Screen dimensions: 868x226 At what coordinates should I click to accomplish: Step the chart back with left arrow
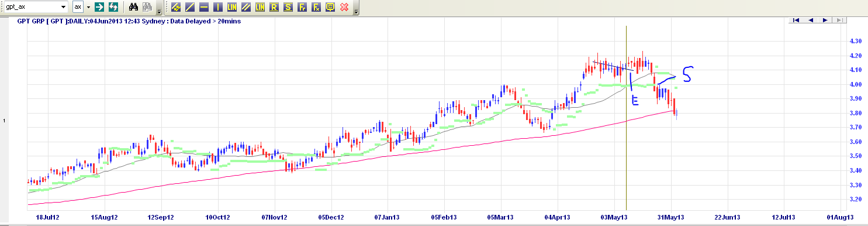(x=810, y=20)
